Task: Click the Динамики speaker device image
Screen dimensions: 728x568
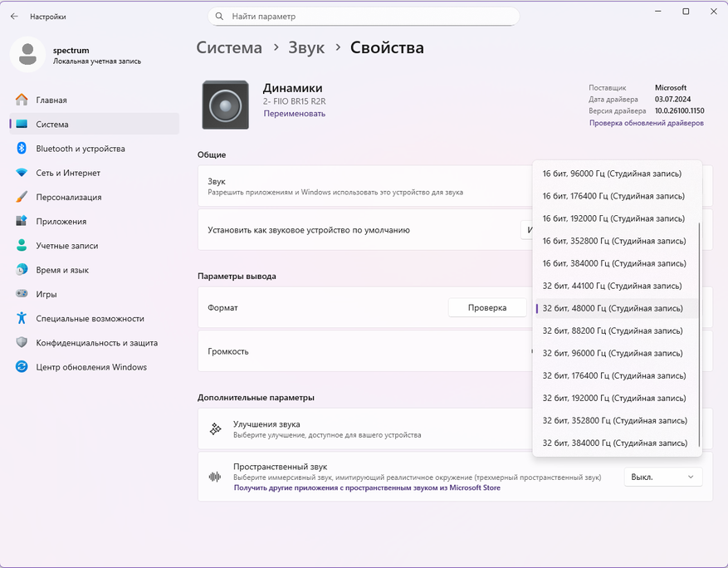Action: click(x=225, y=105)
